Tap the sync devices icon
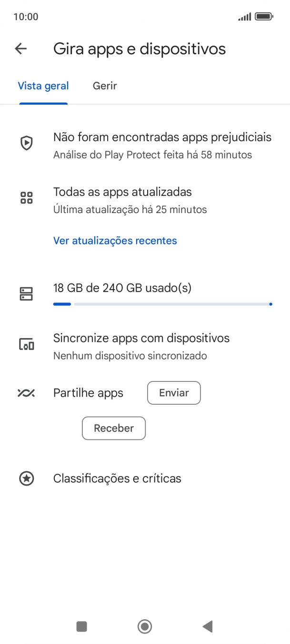The width and height of the screenshot is (290, 644). 26,344
